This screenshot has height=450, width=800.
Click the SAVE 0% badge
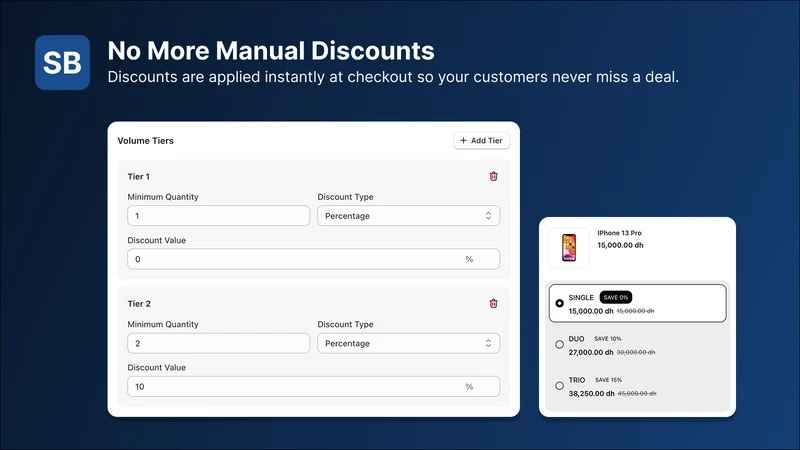[x=615, y=297]
